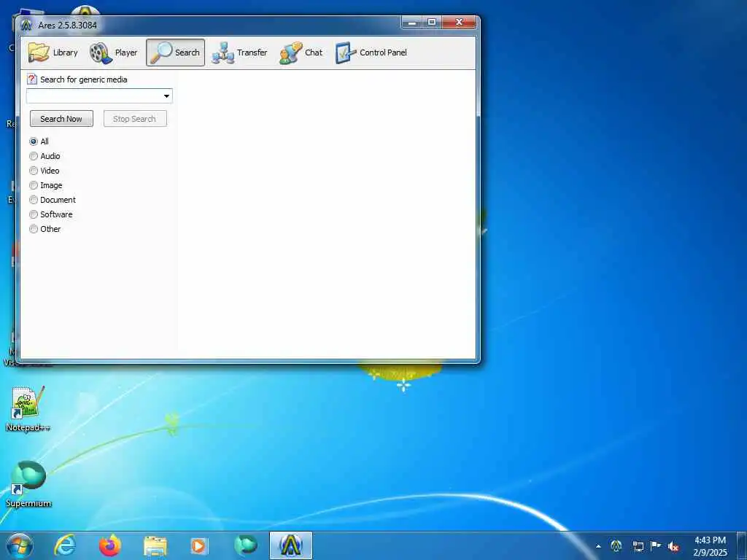Click inside the search text field
This screenshot has width=747, height=560.
[x=94, y=96]
